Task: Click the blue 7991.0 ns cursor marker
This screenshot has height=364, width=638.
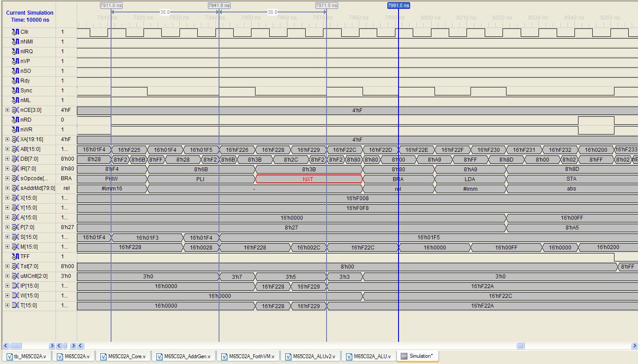Action: 398,6
